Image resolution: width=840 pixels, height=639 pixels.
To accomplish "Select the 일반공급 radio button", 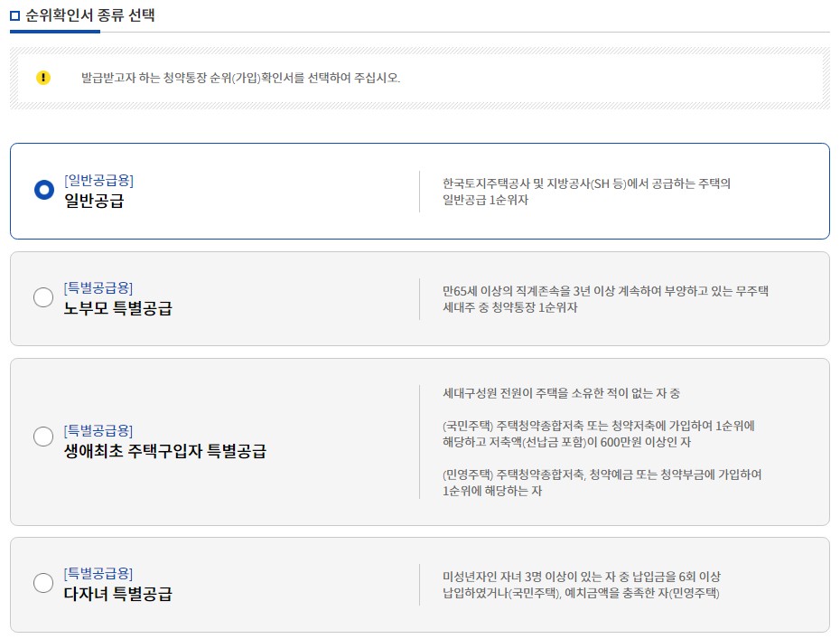I will pyautogui.click(x=44, y=190).
